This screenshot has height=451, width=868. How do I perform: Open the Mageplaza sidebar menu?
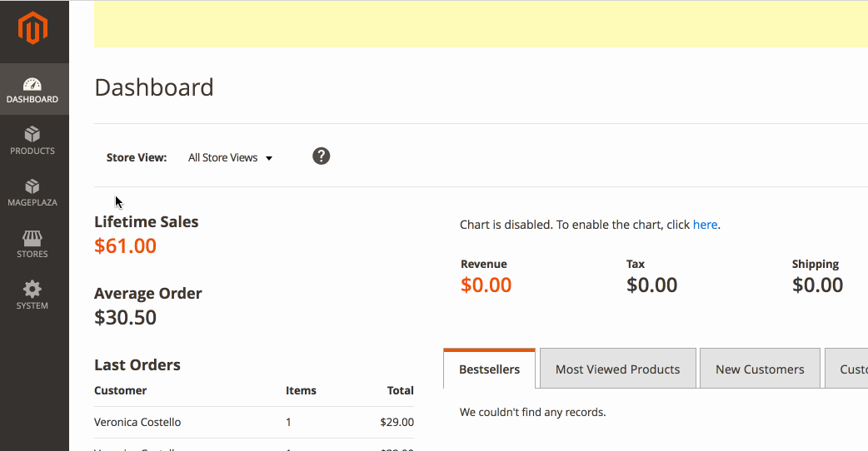pos(34,192)
